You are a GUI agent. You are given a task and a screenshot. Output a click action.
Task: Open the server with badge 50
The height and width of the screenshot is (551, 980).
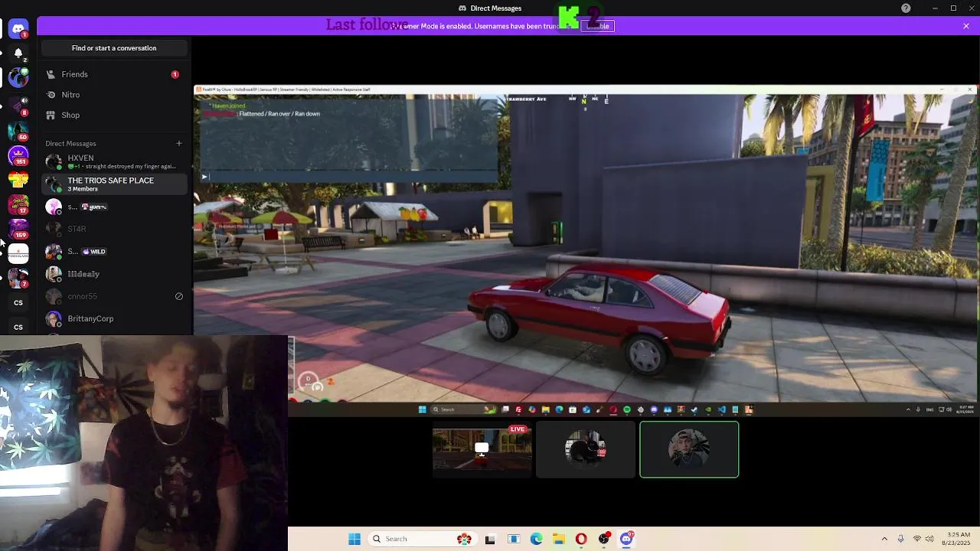click(18, 130)
